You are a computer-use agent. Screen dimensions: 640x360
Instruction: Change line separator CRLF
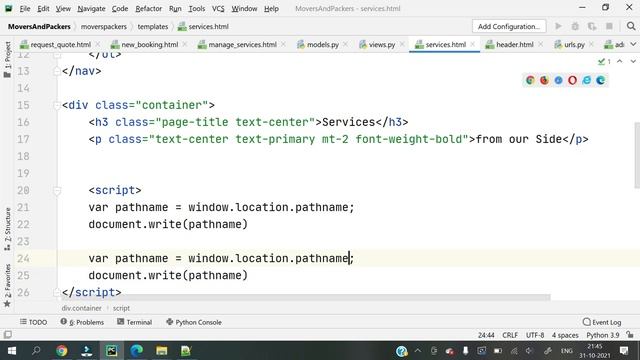(x=510, y=335)
